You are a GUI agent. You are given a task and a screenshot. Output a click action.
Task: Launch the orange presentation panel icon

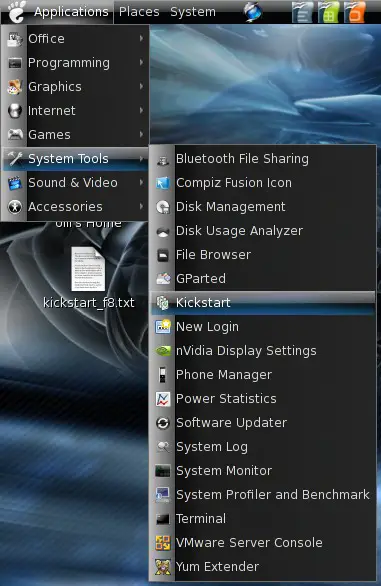coord(354,12)
